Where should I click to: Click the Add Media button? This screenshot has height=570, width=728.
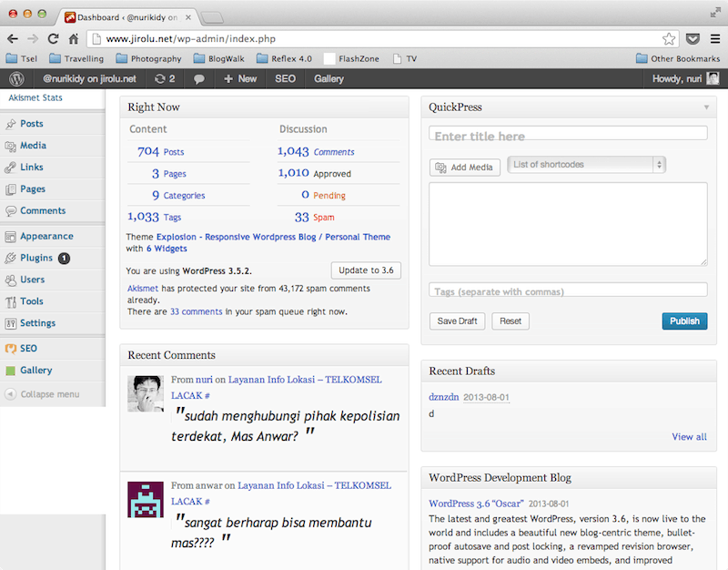(x=464, y=168)
